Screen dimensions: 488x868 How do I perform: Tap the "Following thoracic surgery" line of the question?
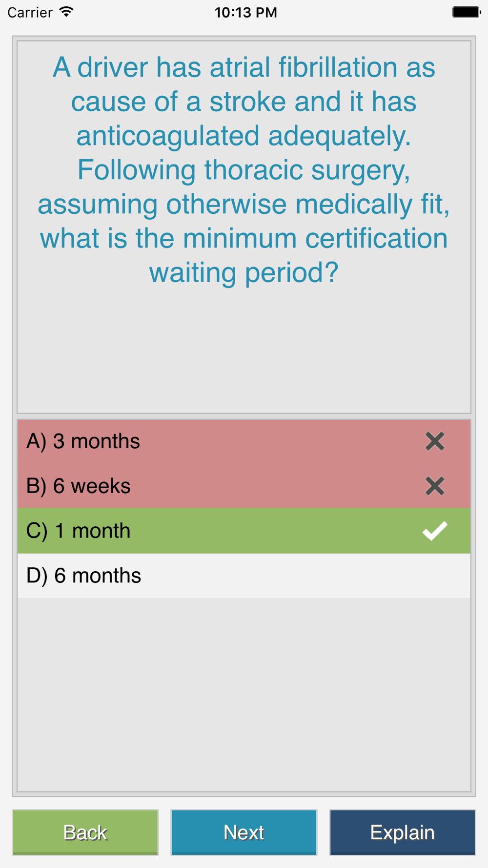(x=244, y=170)
